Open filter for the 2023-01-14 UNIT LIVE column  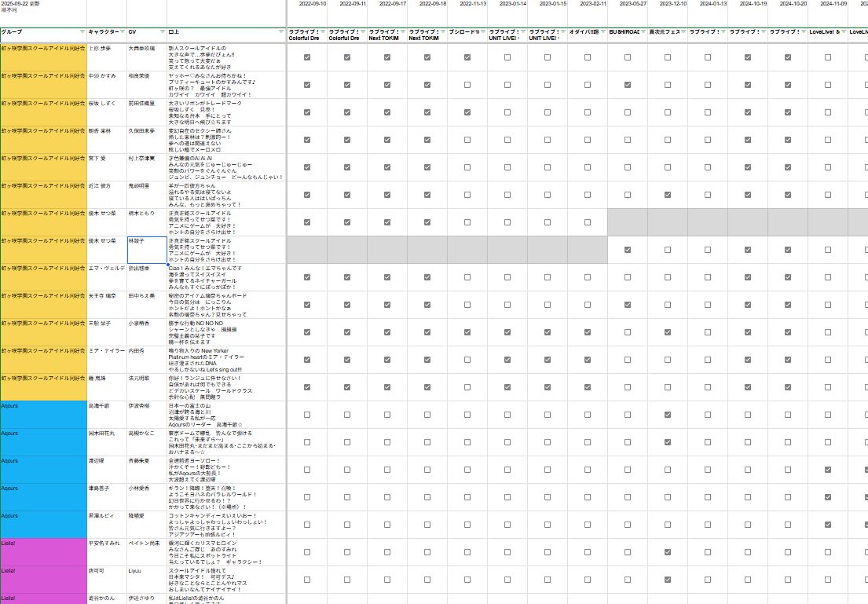(x=522, y=31)
